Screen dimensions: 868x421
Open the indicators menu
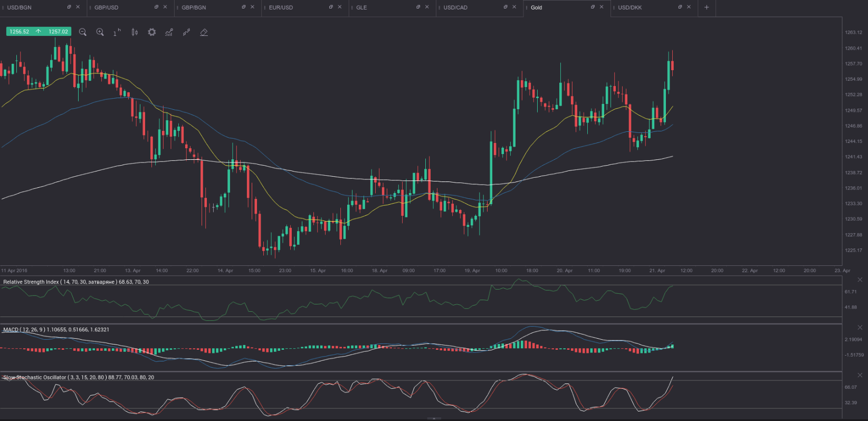pos(169,32)
